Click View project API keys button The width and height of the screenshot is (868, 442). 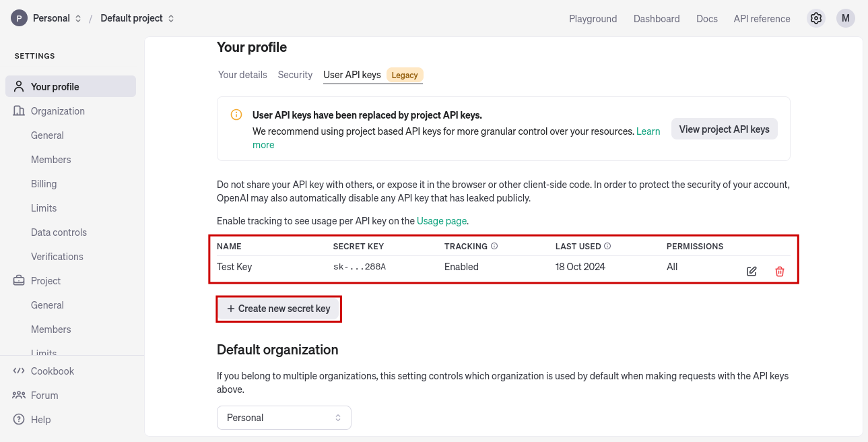tap(724, 129)
